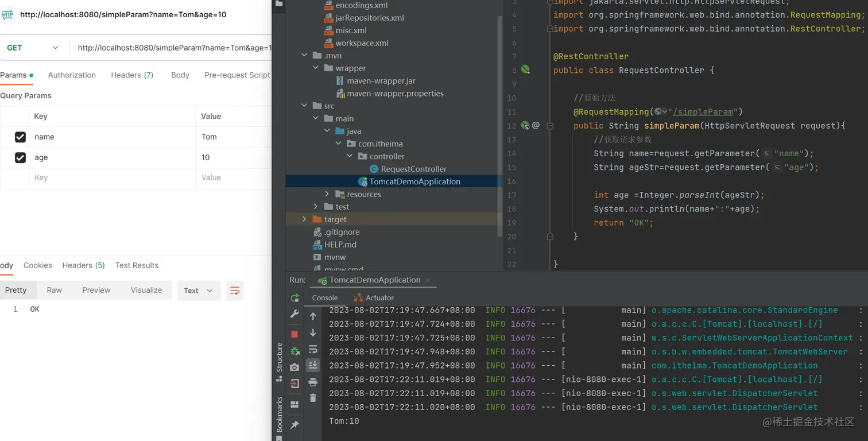Clear console with the trash icon
This screenshot has width=868, height=441.
point(313,398)
